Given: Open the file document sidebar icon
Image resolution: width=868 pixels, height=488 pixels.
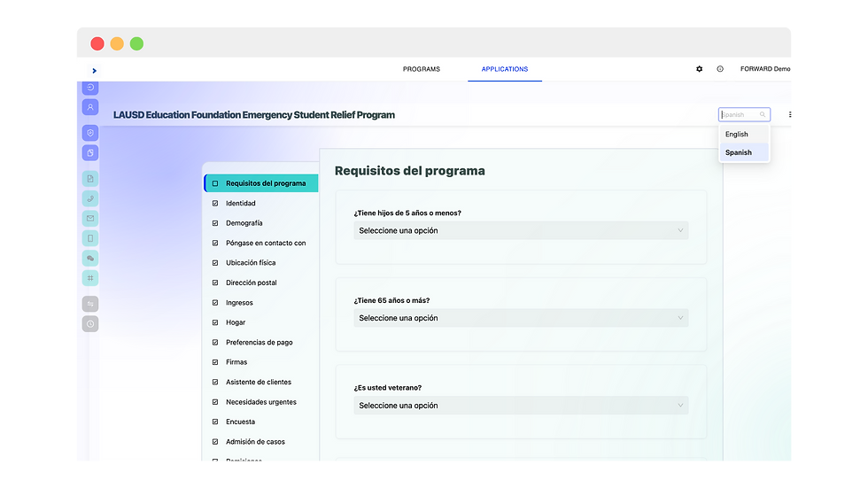Looking at the screenshot, I should tap(90, 179).
